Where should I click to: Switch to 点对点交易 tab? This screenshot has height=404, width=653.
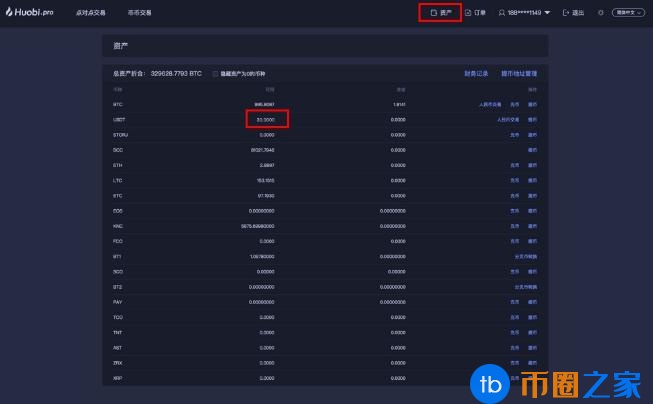pos(90,13)
